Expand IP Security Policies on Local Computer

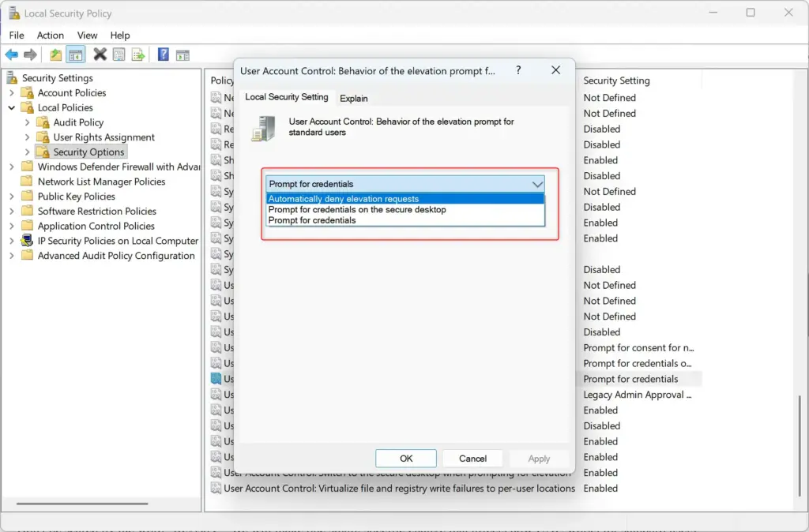click(x=12, y=241)
